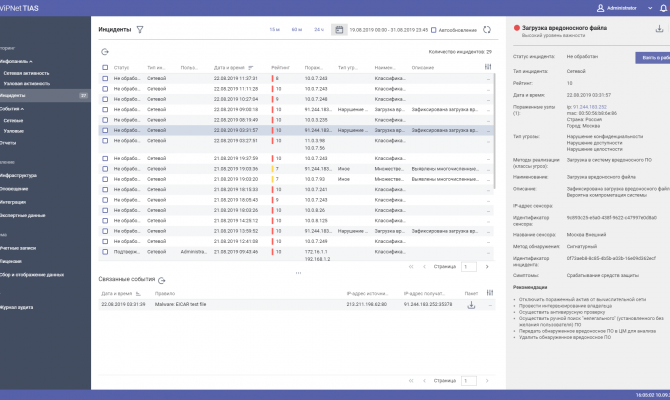Enable the Автообновление checkbox
Viewport: 670px width, 400px height.
[434, 30]
